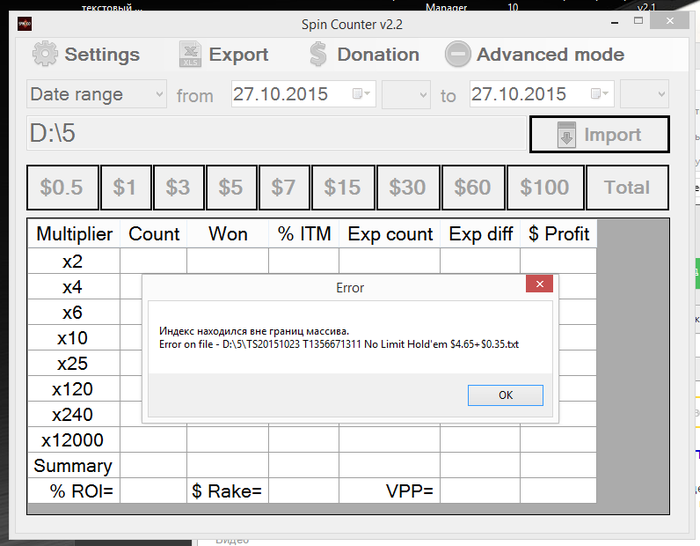
Task: Open the time dropdown after the to date
Action: point(645,94)
